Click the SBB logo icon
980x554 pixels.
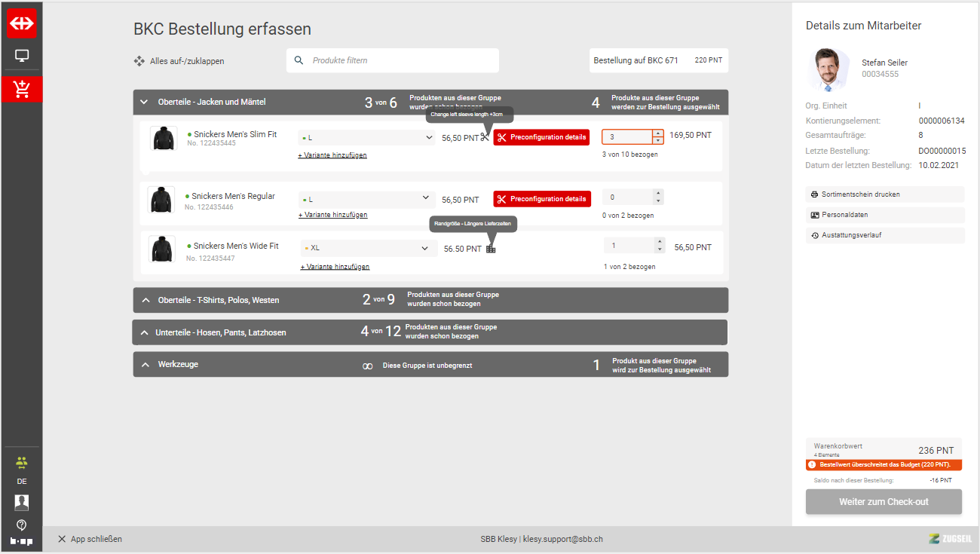tap(22, 23)
